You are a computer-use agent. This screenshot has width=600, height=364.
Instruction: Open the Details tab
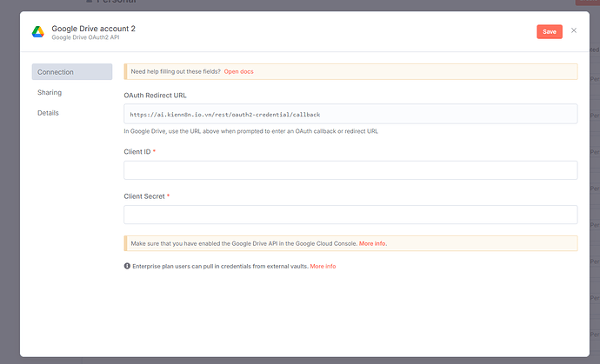(48, 113)
